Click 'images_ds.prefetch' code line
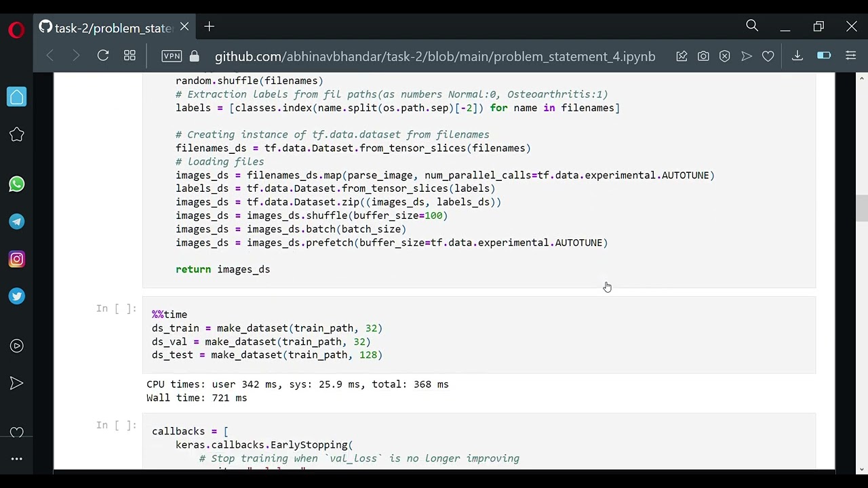Screen dimensions: 868x488 click(x=391, y=243)
